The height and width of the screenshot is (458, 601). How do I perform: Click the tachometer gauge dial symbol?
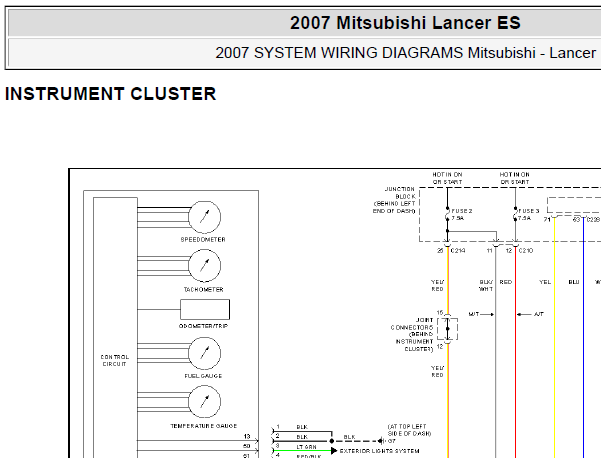(x=205, y=266)
